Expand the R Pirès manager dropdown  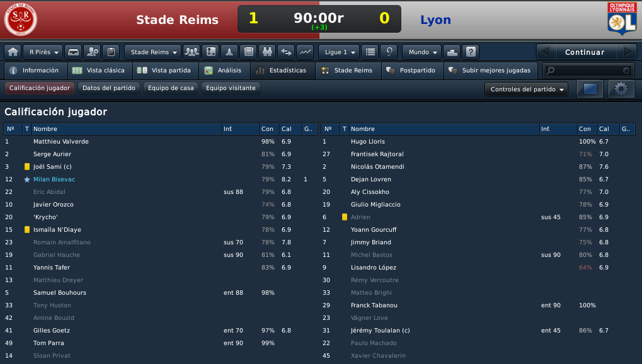pos(43,52)
